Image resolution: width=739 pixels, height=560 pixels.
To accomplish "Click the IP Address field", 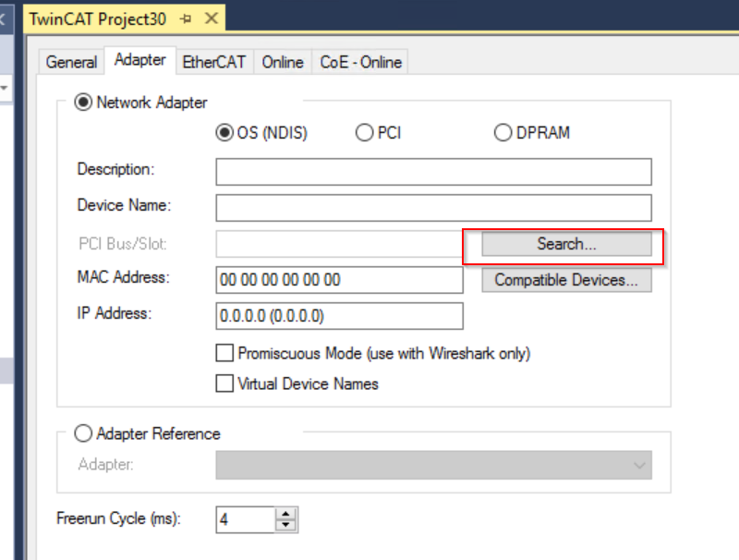I will pyautogui.click(x=339, y=316).
